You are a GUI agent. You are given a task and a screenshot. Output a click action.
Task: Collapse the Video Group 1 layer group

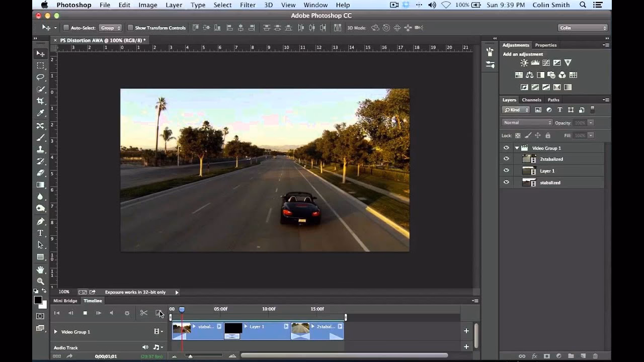tap(516, 148)
